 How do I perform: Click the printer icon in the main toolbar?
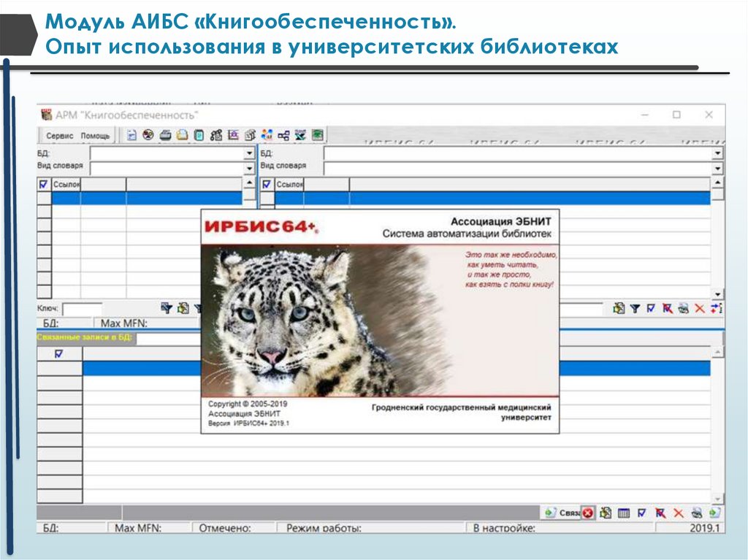(165, 135)
